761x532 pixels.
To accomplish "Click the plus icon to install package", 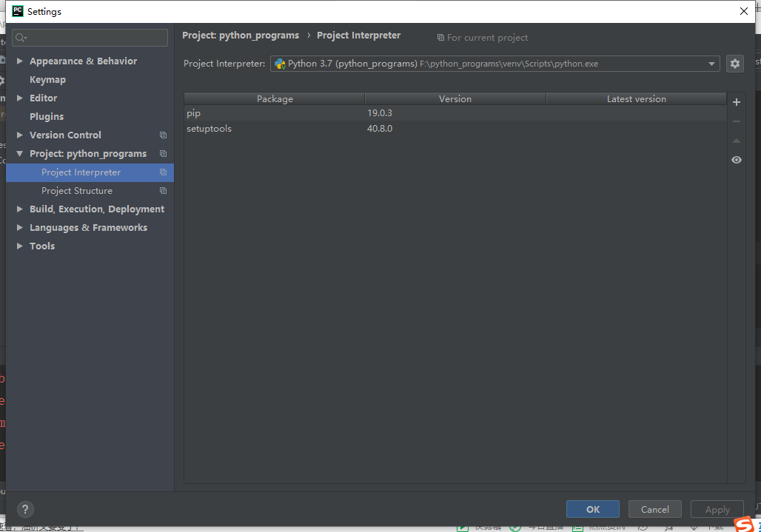I will click(x=737, y=102).
